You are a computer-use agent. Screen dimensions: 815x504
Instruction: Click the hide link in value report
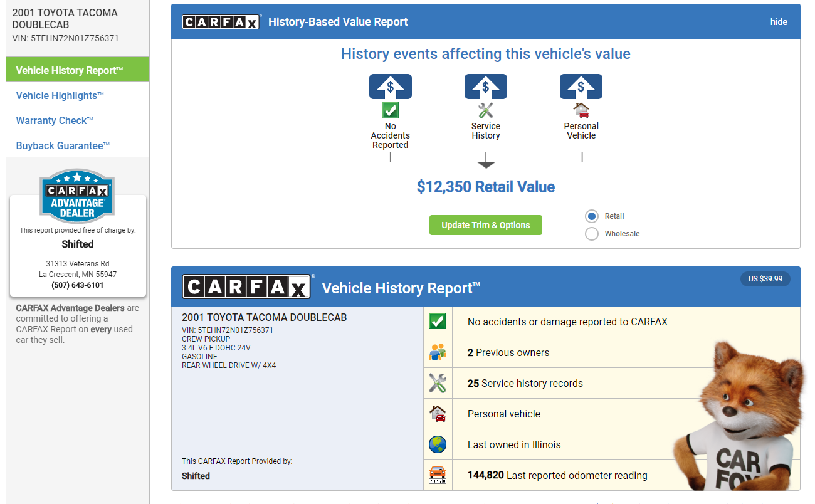tap(779, 22)
